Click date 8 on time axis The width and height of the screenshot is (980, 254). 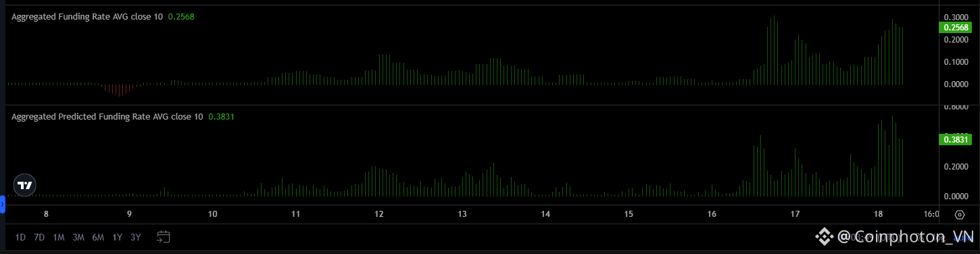click(x=46, y=214)
